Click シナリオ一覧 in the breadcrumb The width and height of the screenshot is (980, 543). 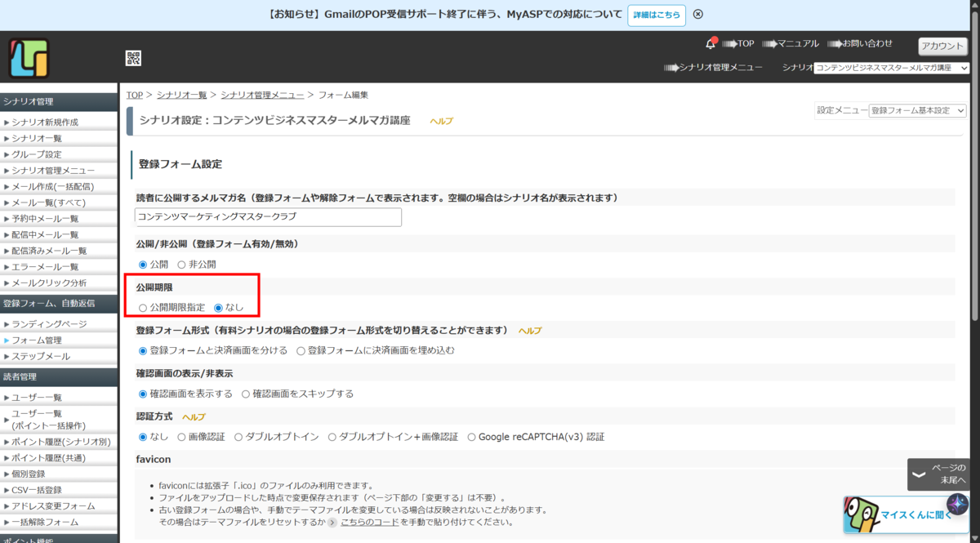[x=181, y=96]
